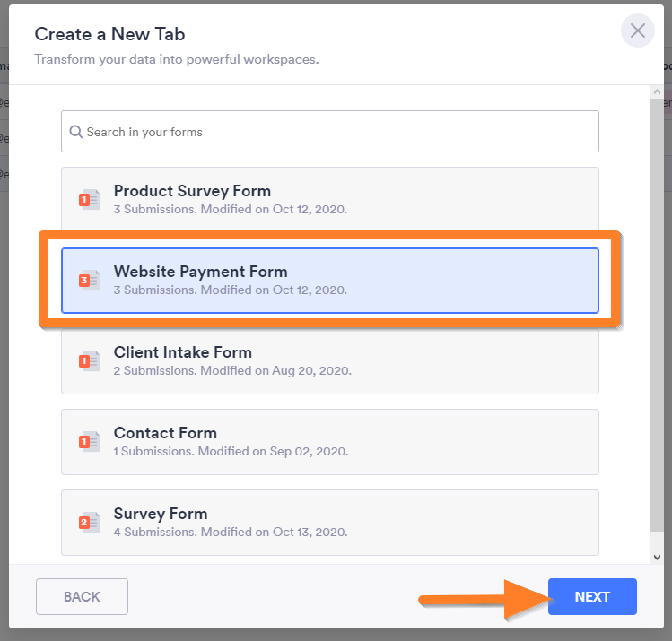Click the Client Intake Form document icon
This screenshot has height=641, width=672.
pyautogui.click(x=89, y=360)
